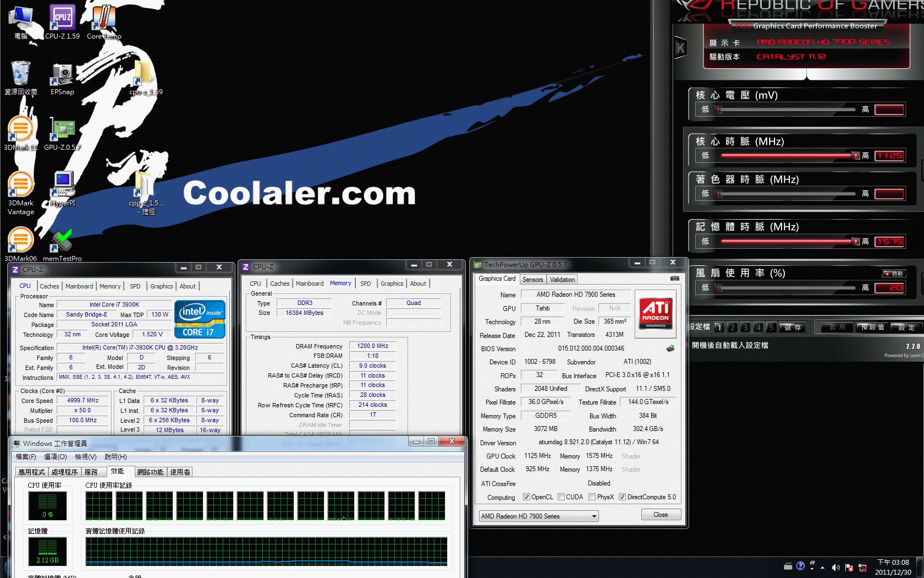Click the keyboard icon in language bar
Viewport: 924px width, 578px height.
(x=788, y=565)
